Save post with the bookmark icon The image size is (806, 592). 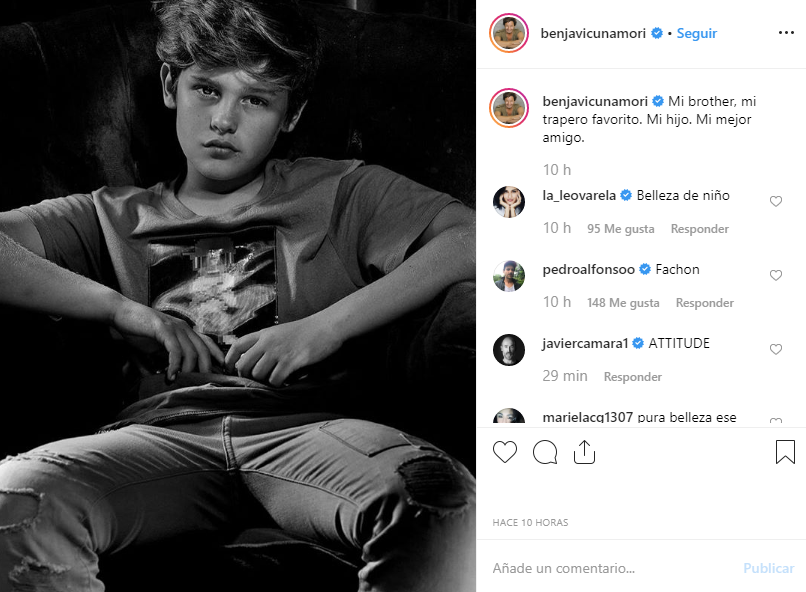(785, 453)
